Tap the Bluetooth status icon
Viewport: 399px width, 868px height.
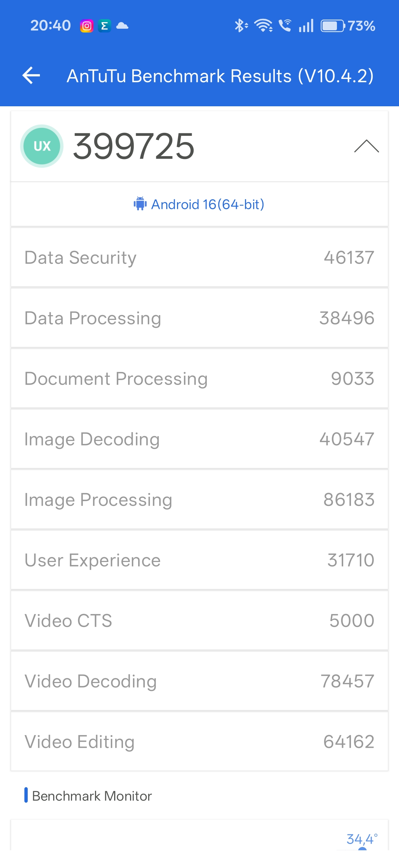click(241, 26)
